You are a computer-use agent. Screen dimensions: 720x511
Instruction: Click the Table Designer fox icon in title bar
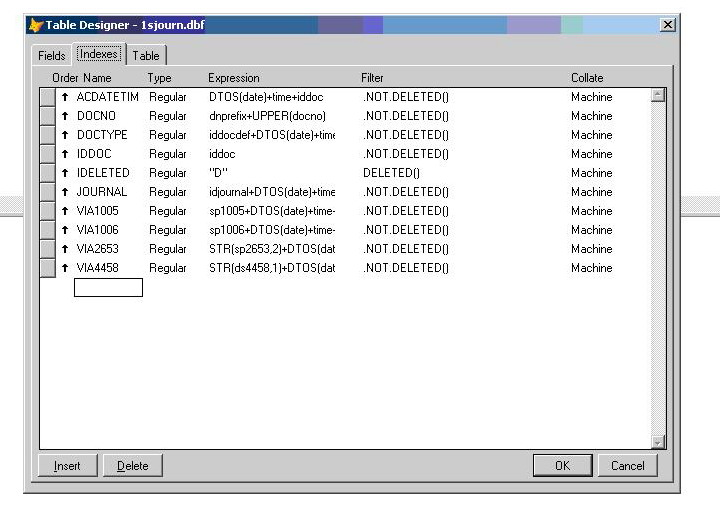click(35, 25)
